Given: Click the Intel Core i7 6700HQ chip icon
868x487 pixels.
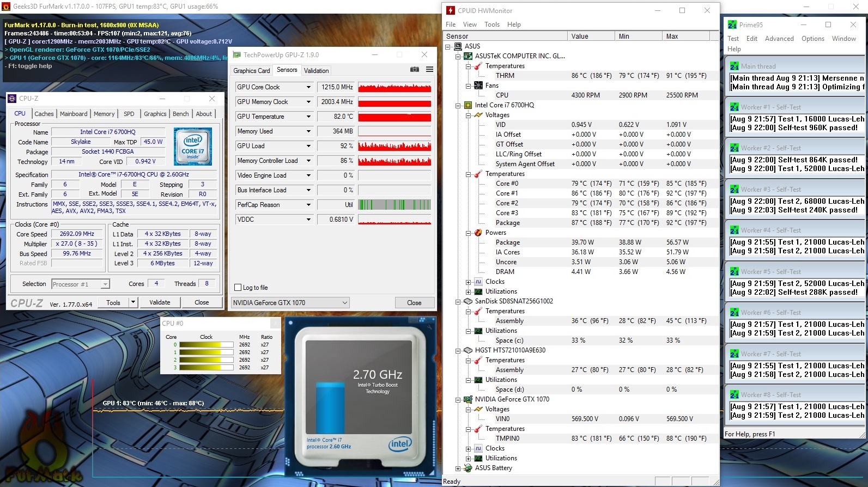Looking at the screenshot, I should 468,105.
